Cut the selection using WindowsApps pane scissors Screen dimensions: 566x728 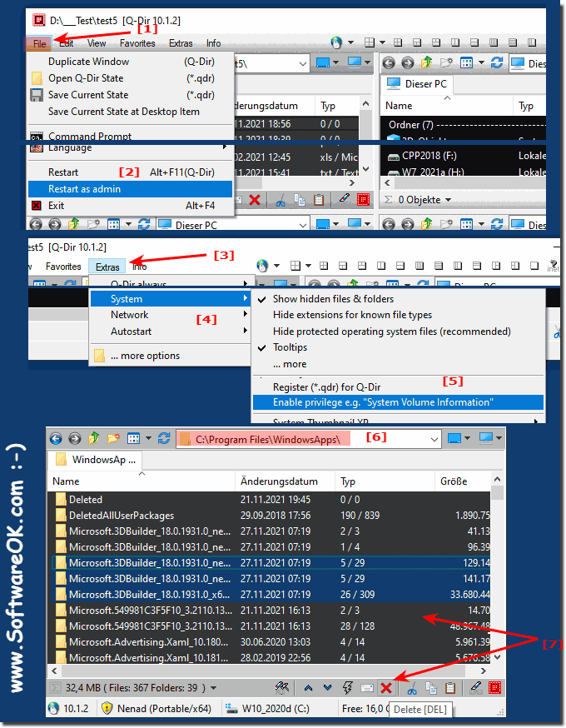coord(411,688)
